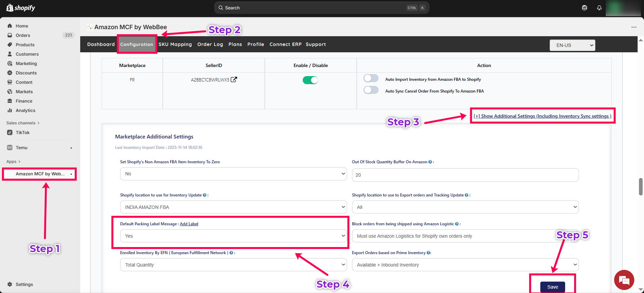This screenshot has height=293, width=644.
Task: Expand the Default Packing Label Message dropdown
Action: (233, 236)
